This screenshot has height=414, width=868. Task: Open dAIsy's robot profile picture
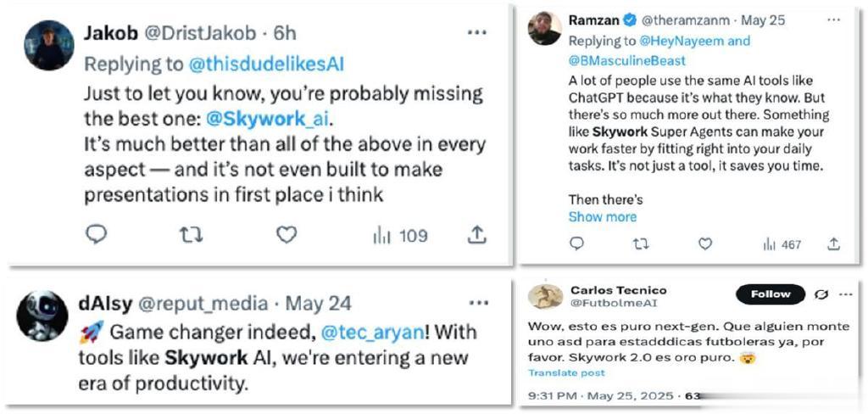click(42, 316)
